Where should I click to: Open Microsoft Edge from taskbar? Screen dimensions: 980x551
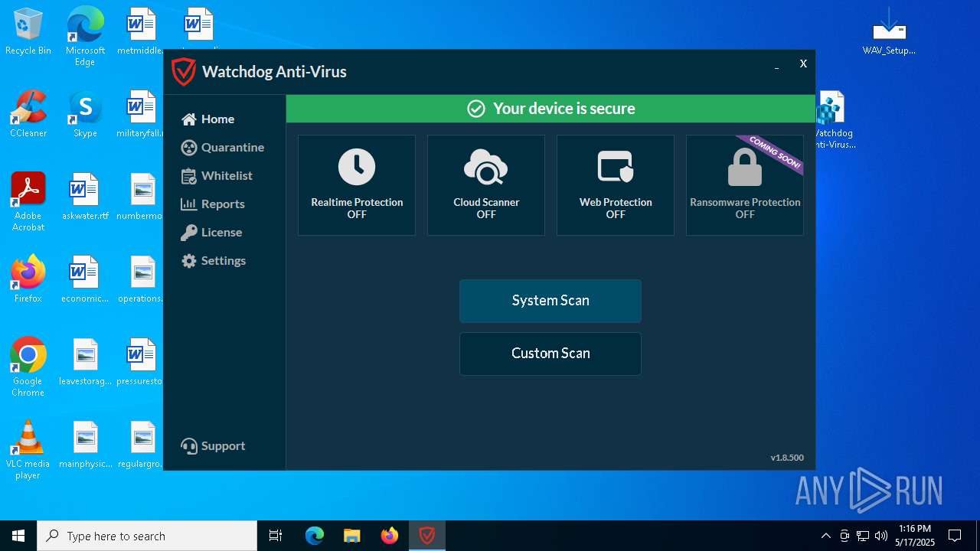(315, 536)
